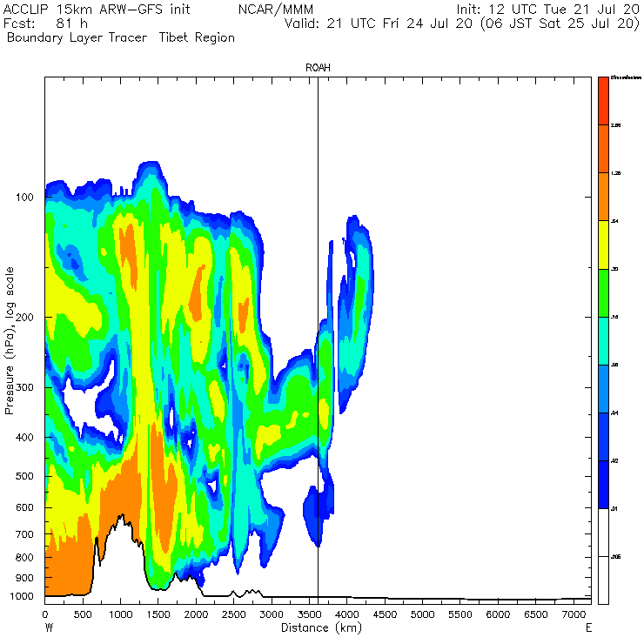This screenshot has width=644, height=644.
Task: Click the ROAH vertical marker line
Action: coord(318,337)
